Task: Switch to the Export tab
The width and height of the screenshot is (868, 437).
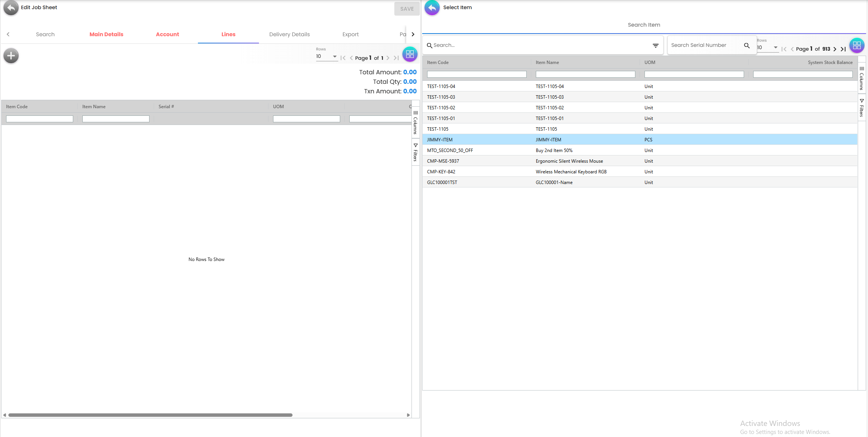Action: [350, 34]
